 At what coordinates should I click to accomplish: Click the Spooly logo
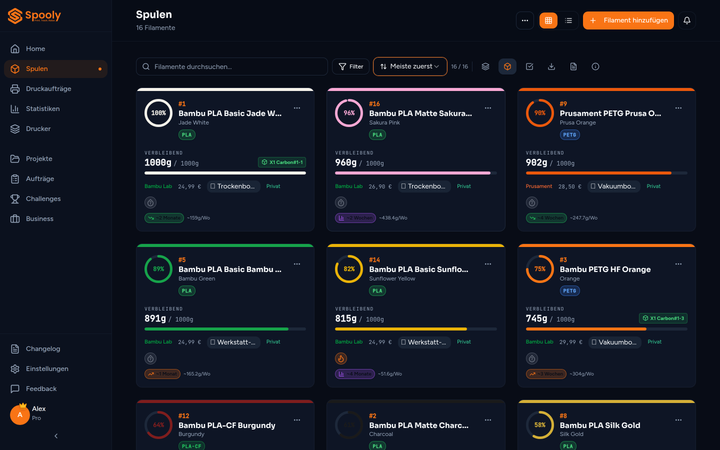34,16
